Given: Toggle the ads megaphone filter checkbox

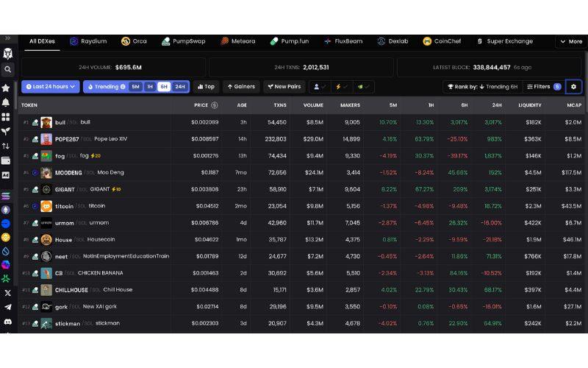Looking at the screenshot, I should 363,87.
